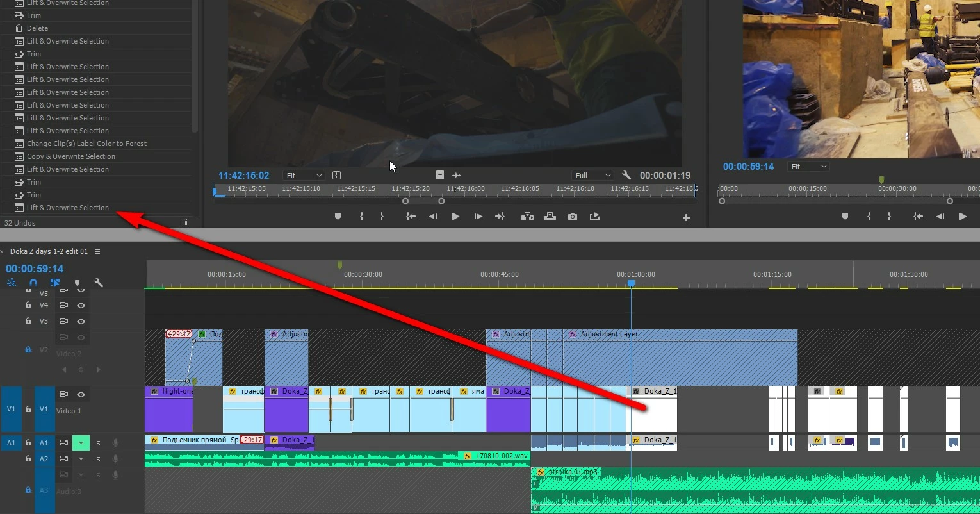Open Source monitor settings wrench
This screenshot has width=980, height=514.
point(626,175)
